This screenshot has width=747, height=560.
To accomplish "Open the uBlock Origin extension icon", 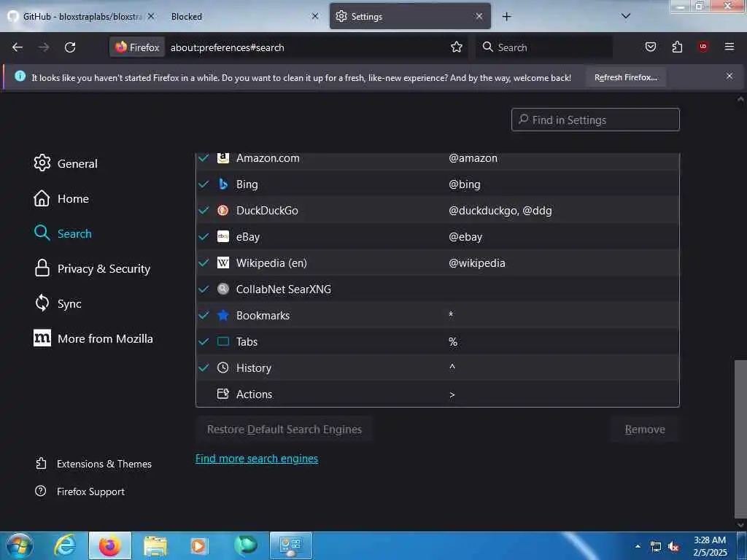I will (703, 47).
